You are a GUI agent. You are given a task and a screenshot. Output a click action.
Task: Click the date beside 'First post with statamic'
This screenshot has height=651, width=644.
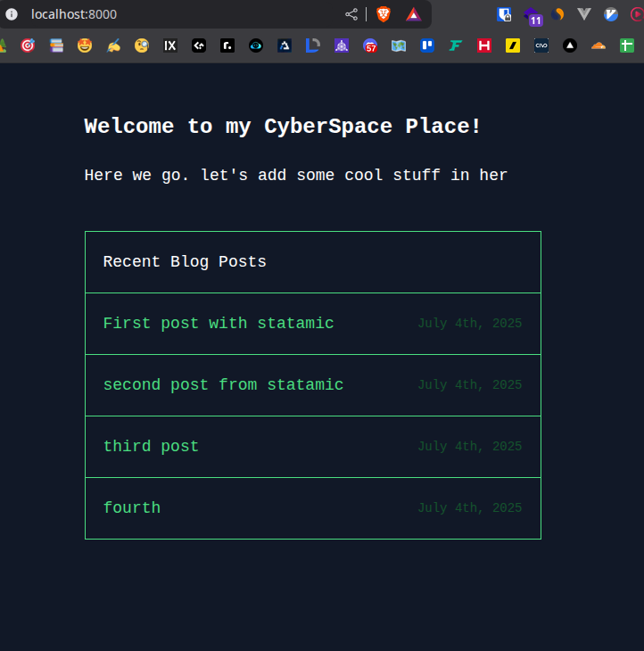click(x=469, y=324)
